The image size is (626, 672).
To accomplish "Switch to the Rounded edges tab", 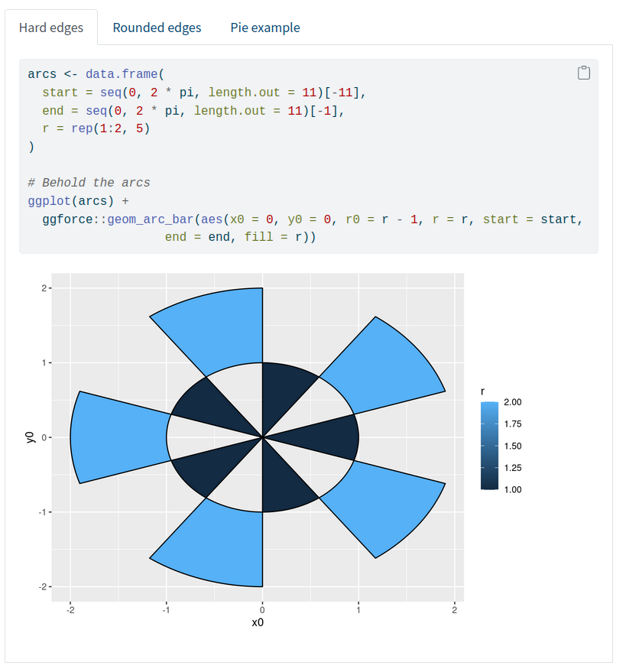I will tap(157, 27).
